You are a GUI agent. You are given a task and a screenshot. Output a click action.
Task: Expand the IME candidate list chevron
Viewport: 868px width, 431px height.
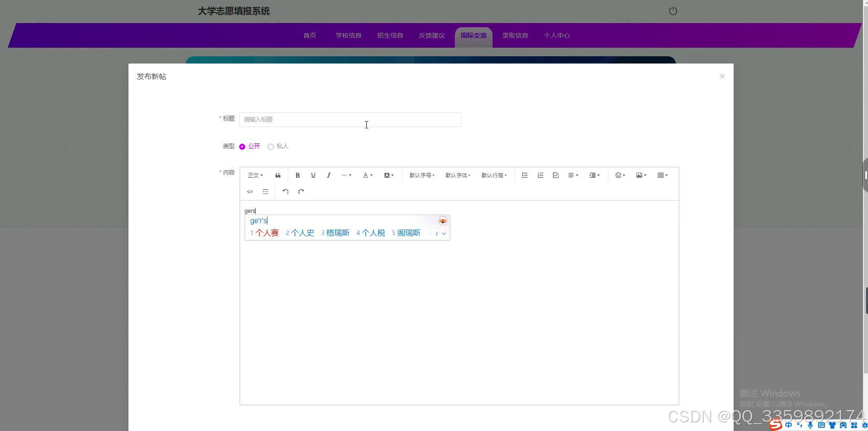pos(444,234)
